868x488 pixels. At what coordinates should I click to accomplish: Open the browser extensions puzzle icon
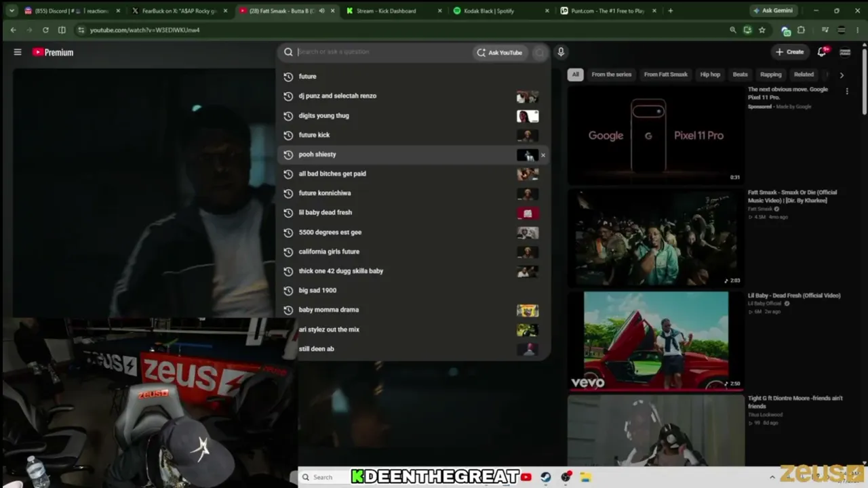click(801, 30)
